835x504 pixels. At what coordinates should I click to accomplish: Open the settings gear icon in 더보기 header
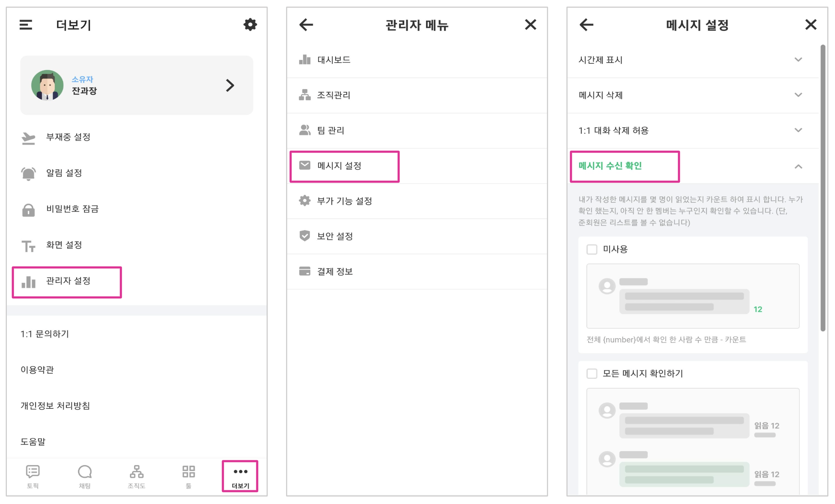(x=250, y=25)
